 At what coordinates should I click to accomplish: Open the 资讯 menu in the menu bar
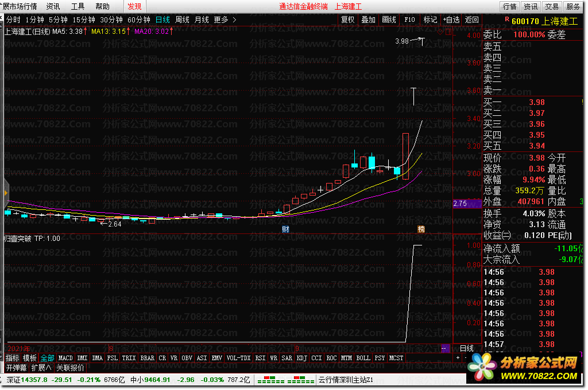tap(53, 7)
